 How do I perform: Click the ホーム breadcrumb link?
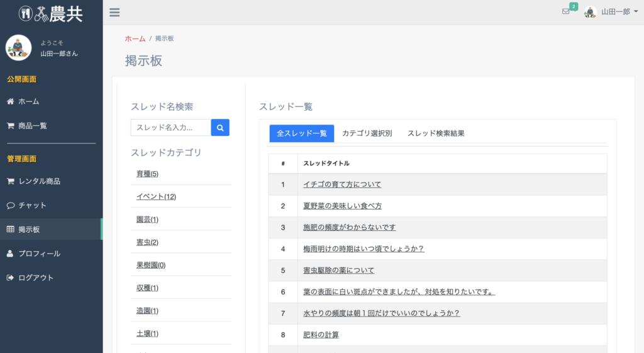point(135,39)
